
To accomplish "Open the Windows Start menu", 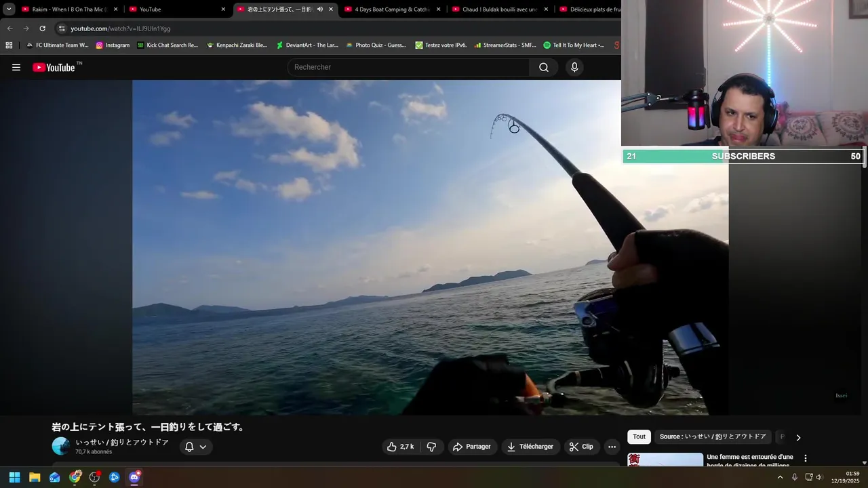I will pos(15,477).
